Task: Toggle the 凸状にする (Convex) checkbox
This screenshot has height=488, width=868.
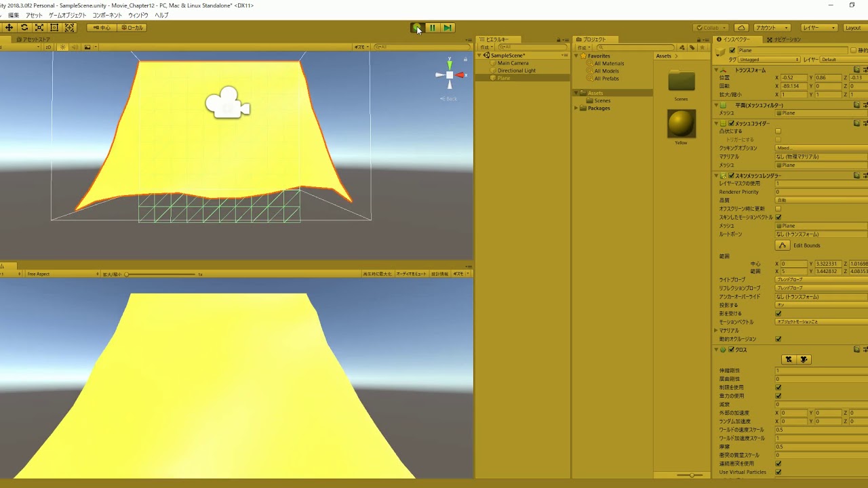Action: (x=778, y=131)
